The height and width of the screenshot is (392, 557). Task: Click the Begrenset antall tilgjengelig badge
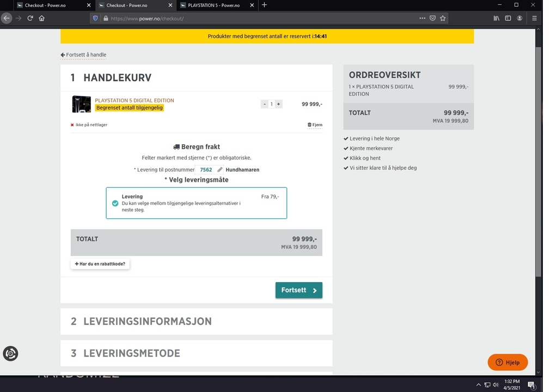[129, 108]
